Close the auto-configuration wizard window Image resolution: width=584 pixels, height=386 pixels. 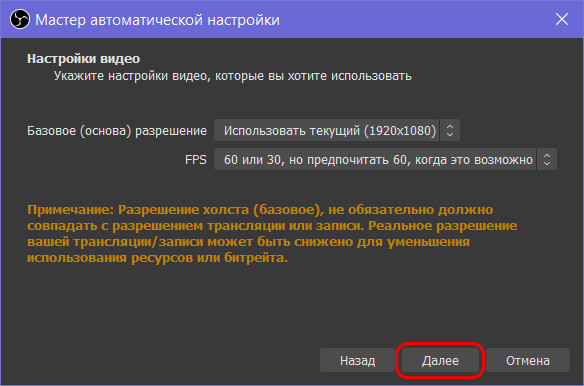click(x=562, y=19)
